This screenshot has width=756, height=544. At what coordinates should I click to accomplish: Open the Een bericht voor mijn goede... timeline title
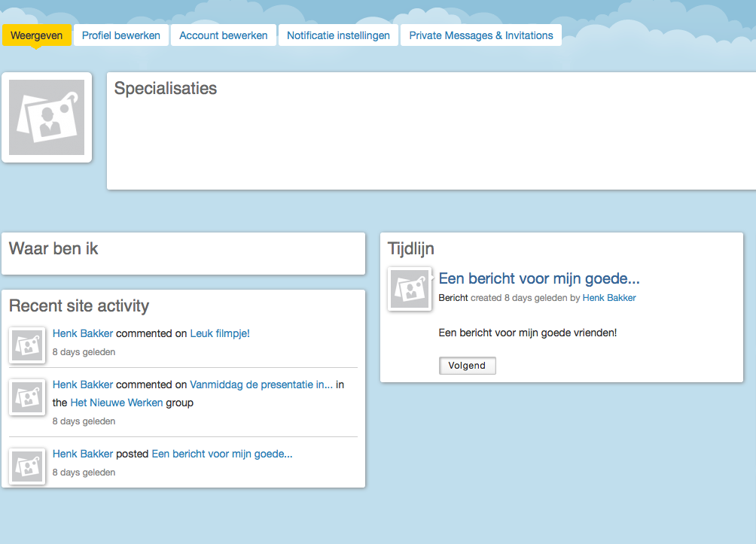click(x=539, y=278)
